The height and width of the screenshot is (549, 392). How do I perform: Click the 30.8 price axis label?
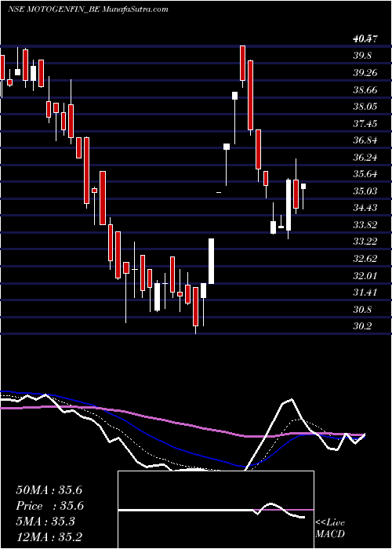pos(362,310)
